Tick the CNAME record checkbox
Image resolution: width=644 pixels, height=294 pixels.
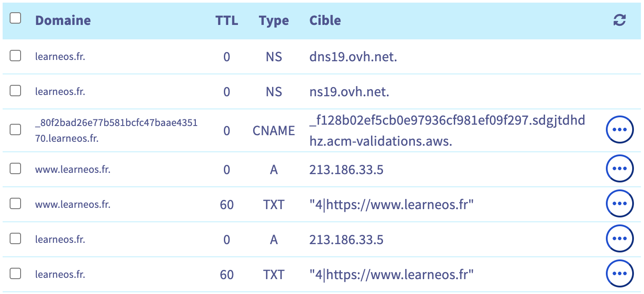click(x=15, y=129)
